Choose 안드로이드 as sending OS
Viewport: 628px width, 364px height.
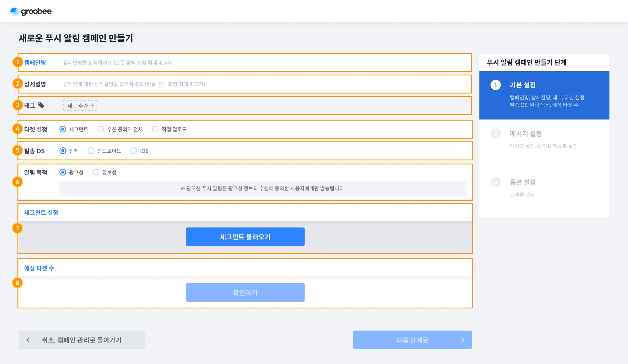point(91,151)
